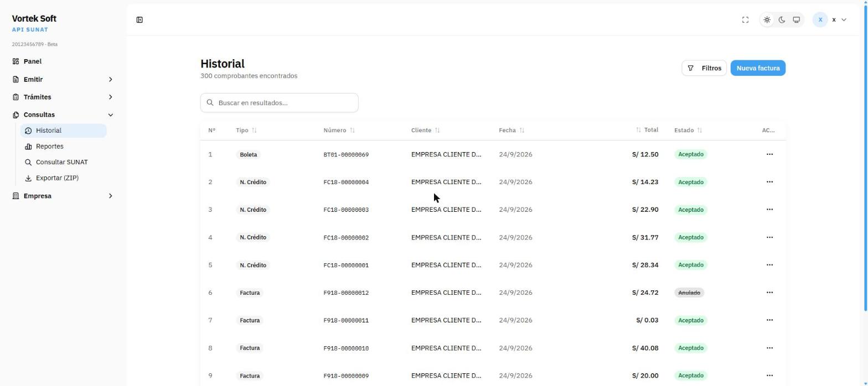
Task: Open actions menu for BT01-00000069
Action: tap(769, 154)
